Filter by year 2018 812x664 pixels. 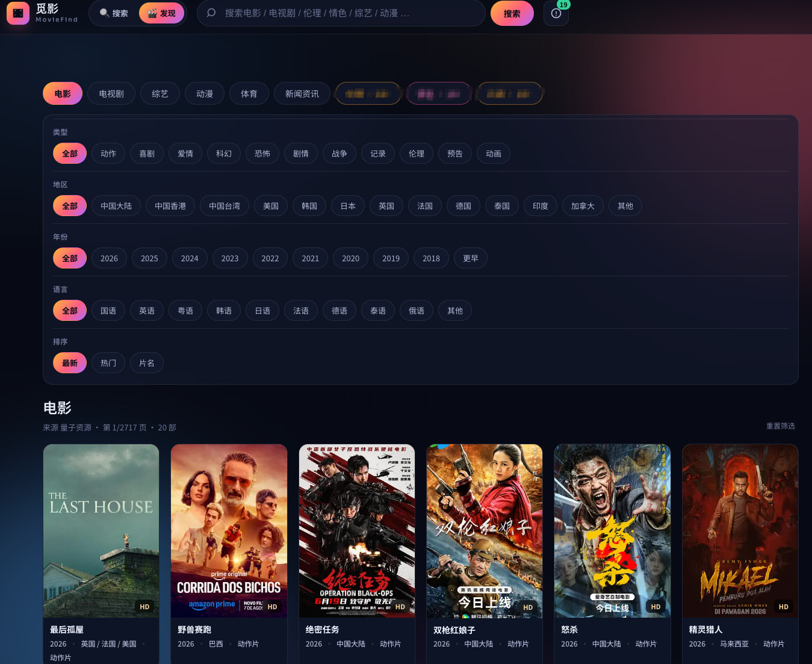tap(431, 258)
